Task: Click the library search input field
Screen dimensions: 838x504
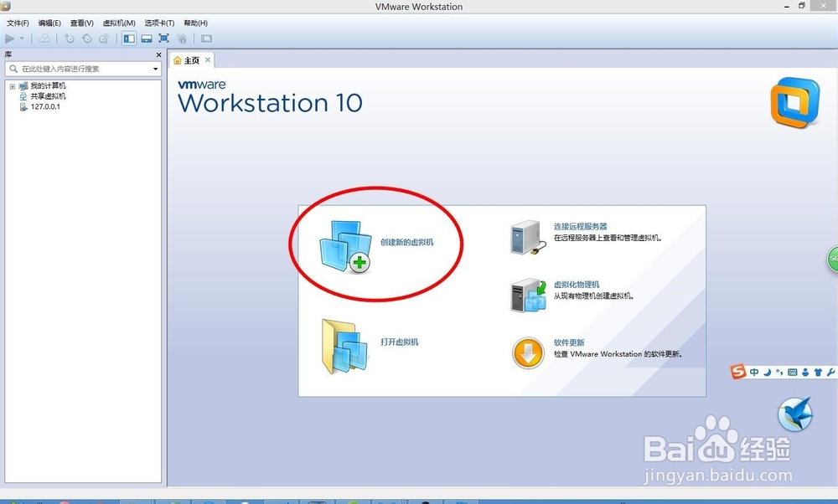Action: click(83, 69)
